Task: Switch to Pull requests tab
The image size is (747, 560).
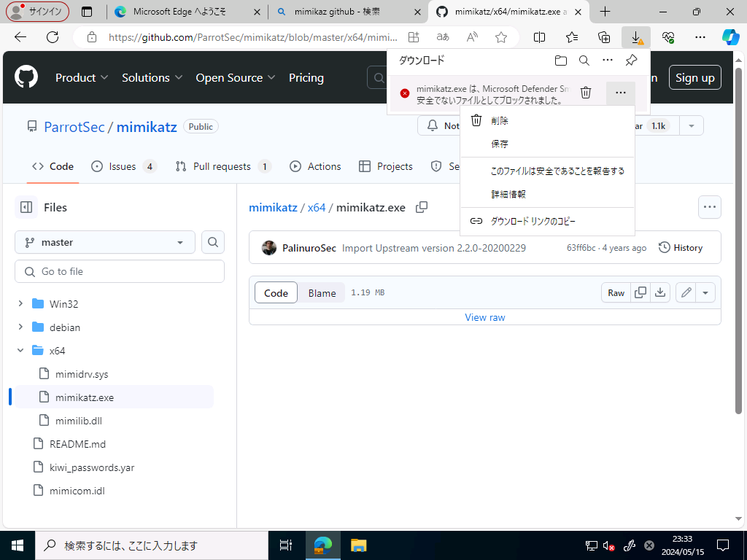Action: [x=223, y=166]
